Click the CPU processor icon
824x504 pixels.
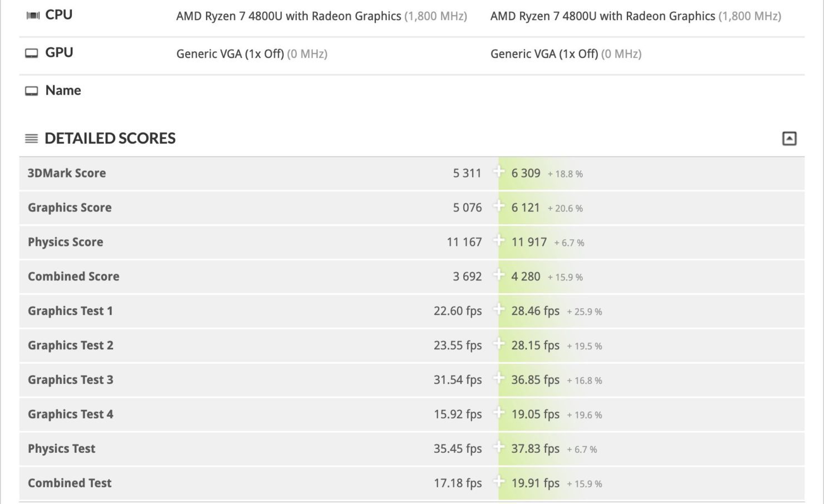[x=34, y=14]
